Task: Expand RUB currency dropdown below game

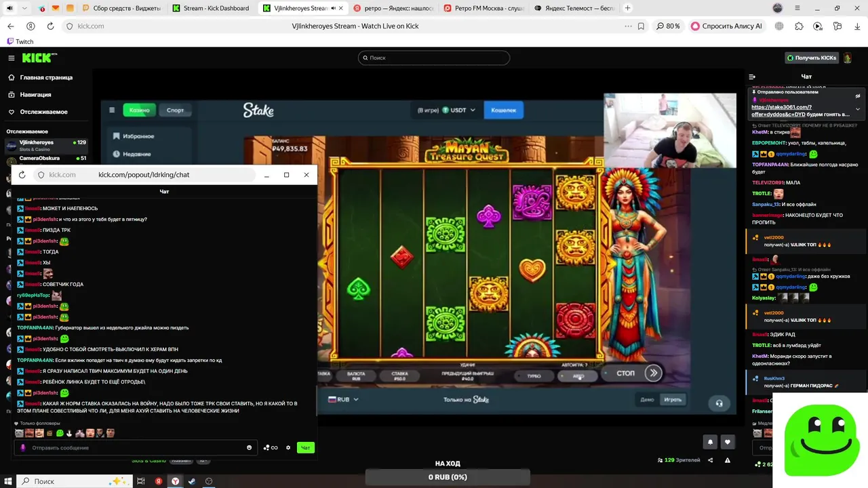Action: (x=343, y=399)
